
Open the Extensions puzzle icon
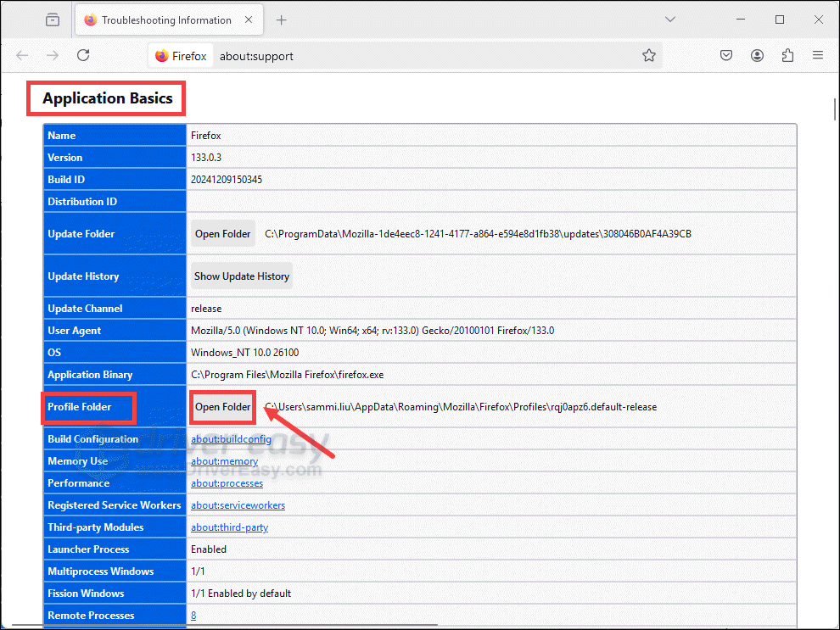coord(787,55)
